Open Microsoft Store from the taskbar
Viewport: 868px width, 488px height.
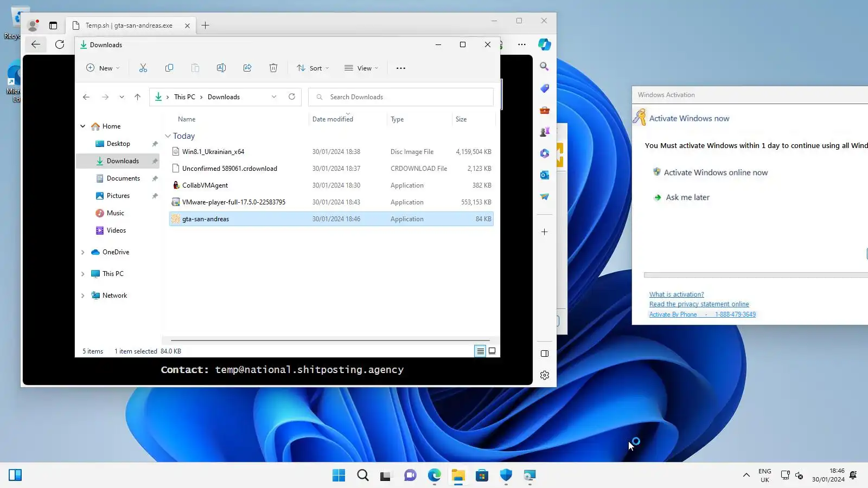(482, 476)
